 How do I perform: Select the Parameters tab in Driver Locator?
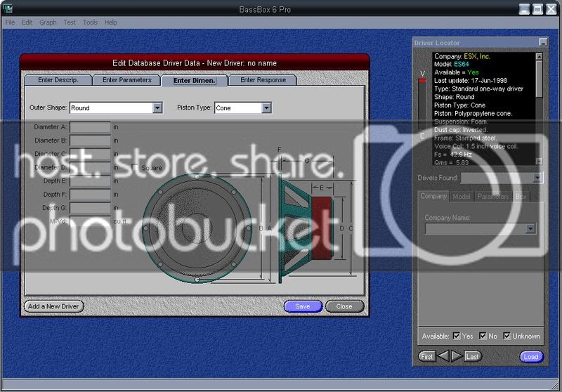493,197
